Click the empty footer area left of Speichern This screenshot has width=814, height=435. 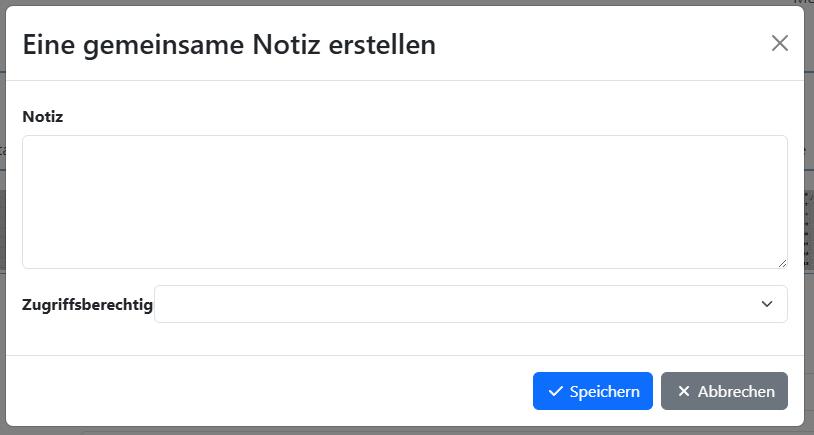[x=270, y=391]
